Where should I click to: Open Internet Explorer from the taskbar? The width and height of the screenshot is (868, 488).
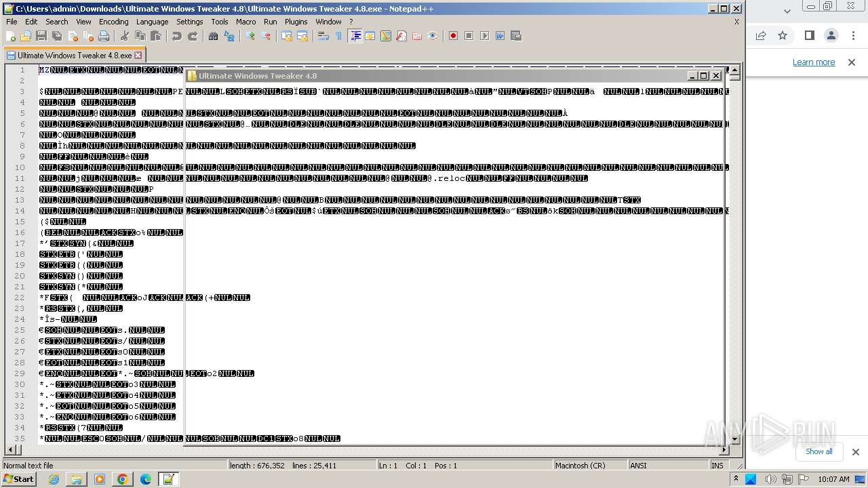click(x=54, y=479)
